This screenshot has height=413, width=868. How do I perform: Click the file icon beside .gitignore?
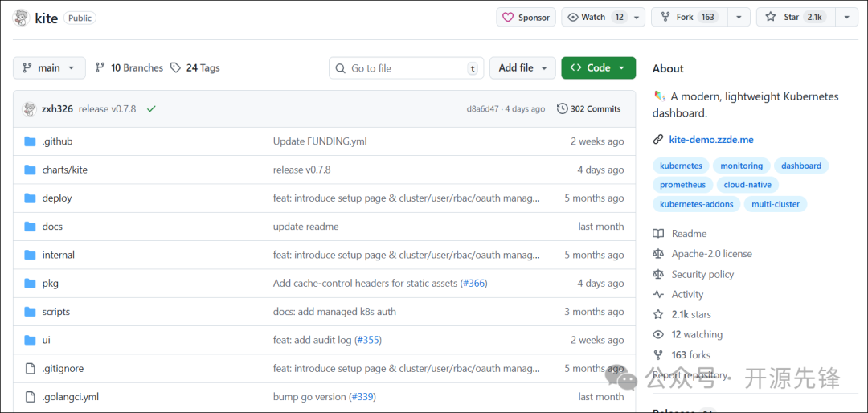click(x=30, y=368)
